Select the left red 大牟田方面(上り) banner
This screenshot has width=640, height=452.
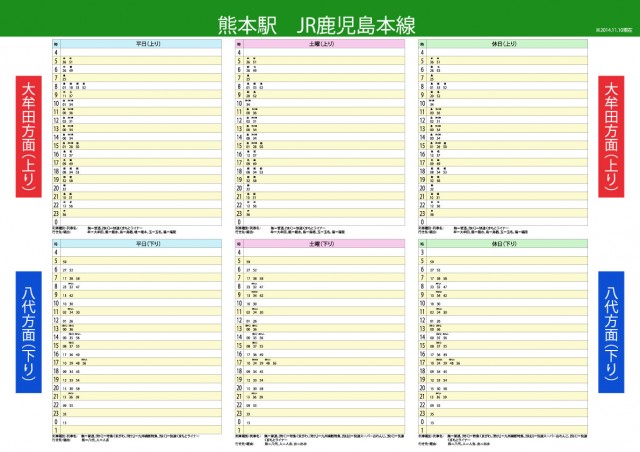click(x=27, y=134)
